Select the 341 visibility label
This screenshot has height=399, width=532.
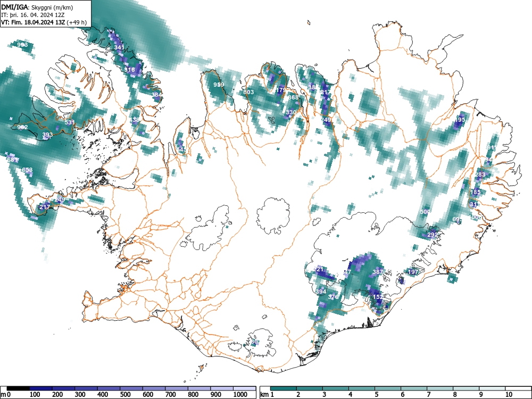coord(119,47)
